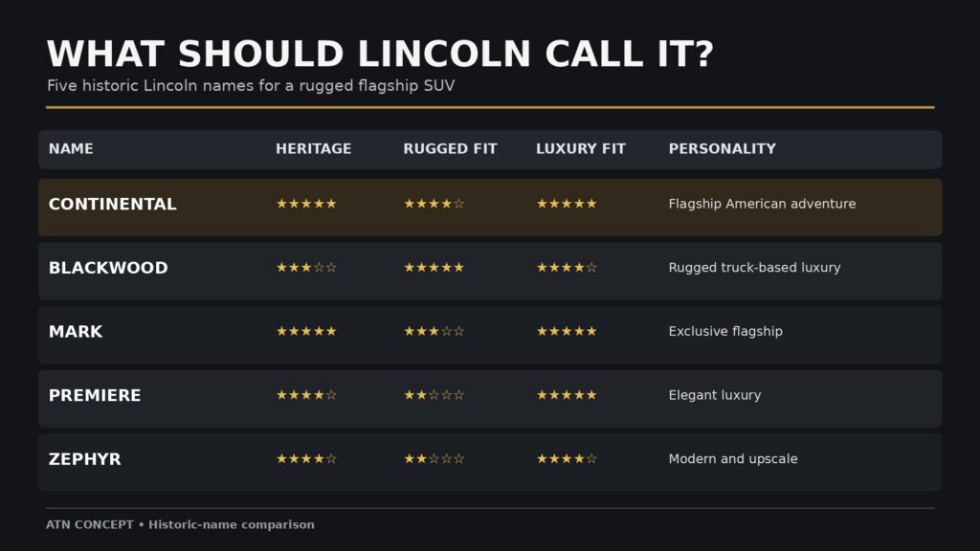Select the MARK row name
980x551 pixels.
[76, 332]
